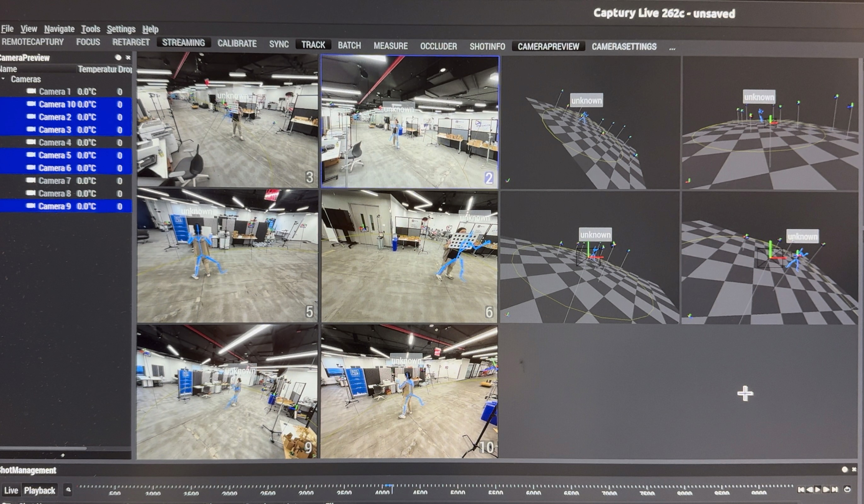864x504 pixels.
Task: Add a new view with the plus icon
Action: (745, 393)
